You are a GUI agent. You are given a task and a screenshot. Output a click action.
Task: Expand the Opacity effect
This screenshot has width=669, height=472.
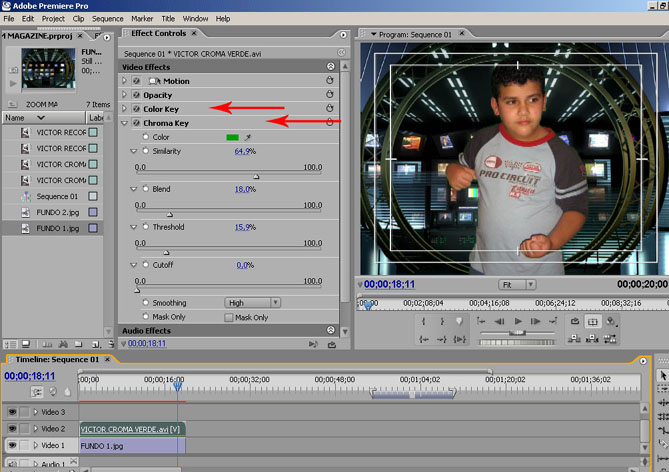pos(124,95)
